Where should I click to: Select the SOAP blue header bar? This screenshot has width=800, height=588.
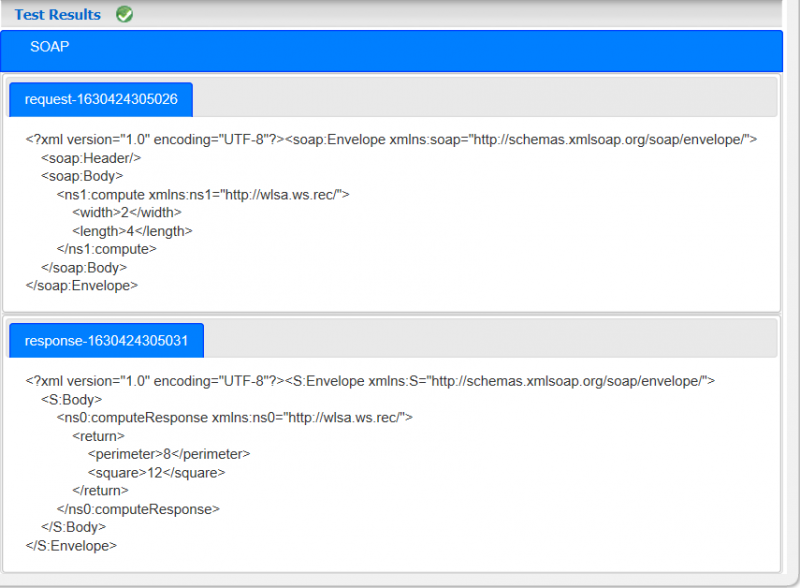(x=391, y=51)
